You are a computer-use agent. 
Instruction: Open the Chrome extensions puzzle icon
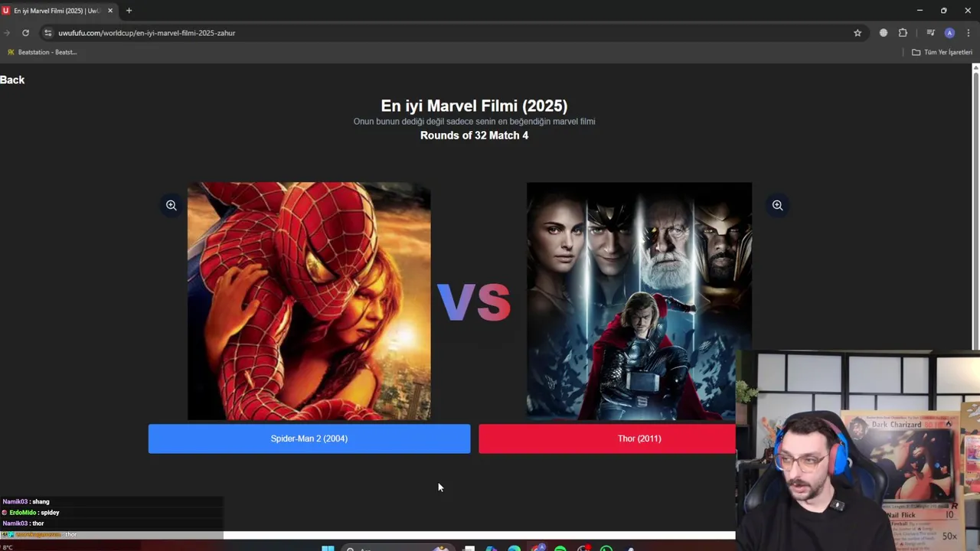903,33
